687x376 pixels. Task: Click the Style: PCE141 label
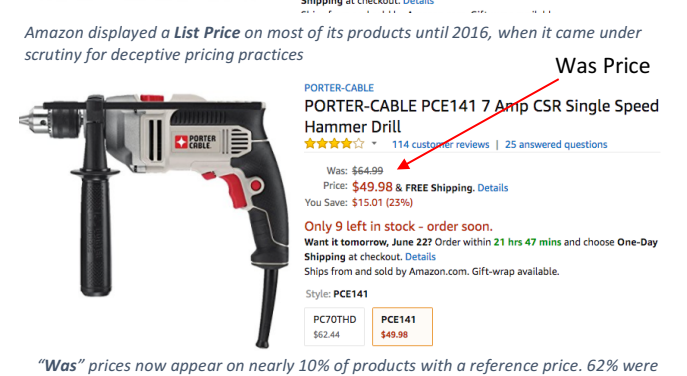coord(336,294)
